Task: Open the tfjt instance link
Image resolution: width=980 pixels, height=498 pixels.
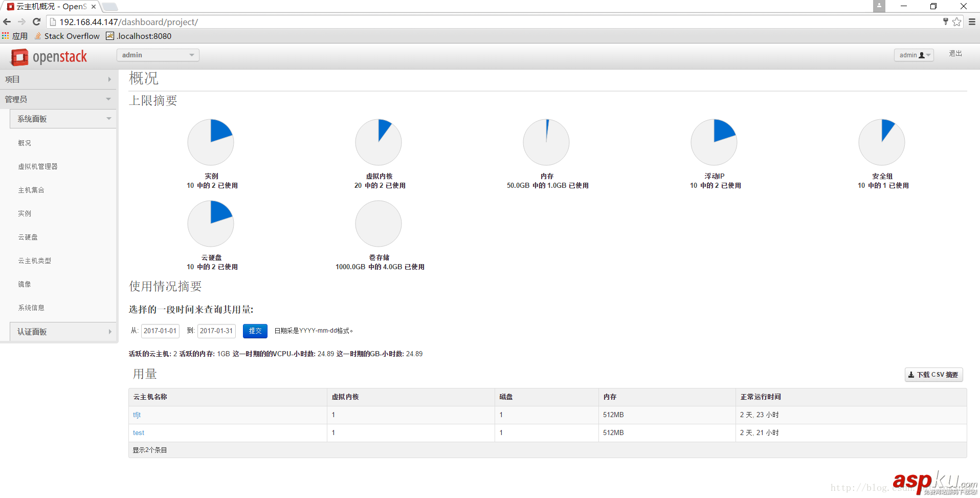Action: [137, 415]
